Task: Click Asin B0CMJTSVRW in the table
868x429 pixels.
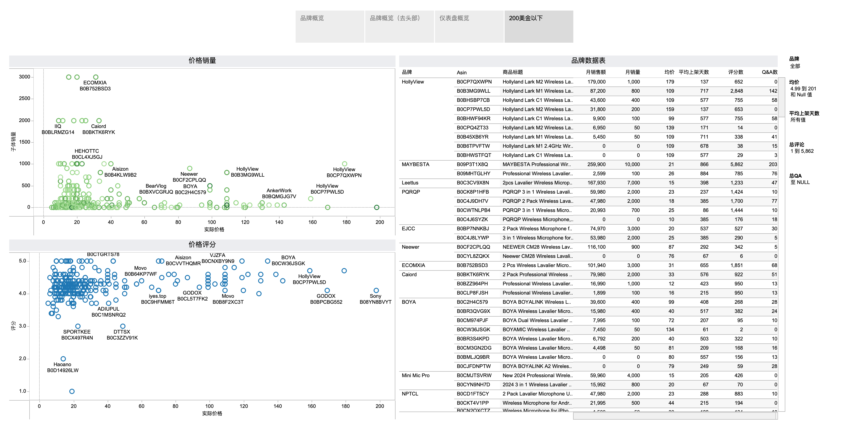Action: 474,375
